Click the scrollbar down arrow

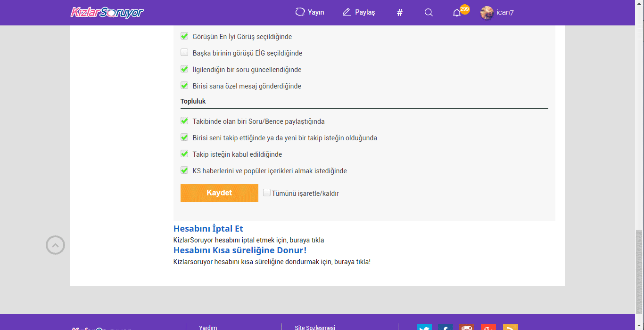click(639, 326)
